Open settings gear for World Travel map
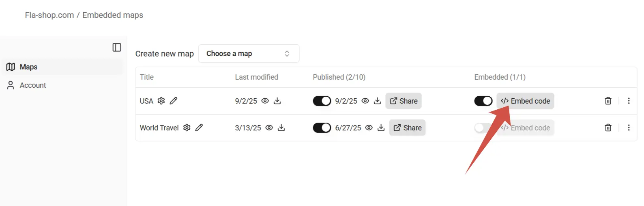Viewport: 644px width, 206px height. click(187, 128)
